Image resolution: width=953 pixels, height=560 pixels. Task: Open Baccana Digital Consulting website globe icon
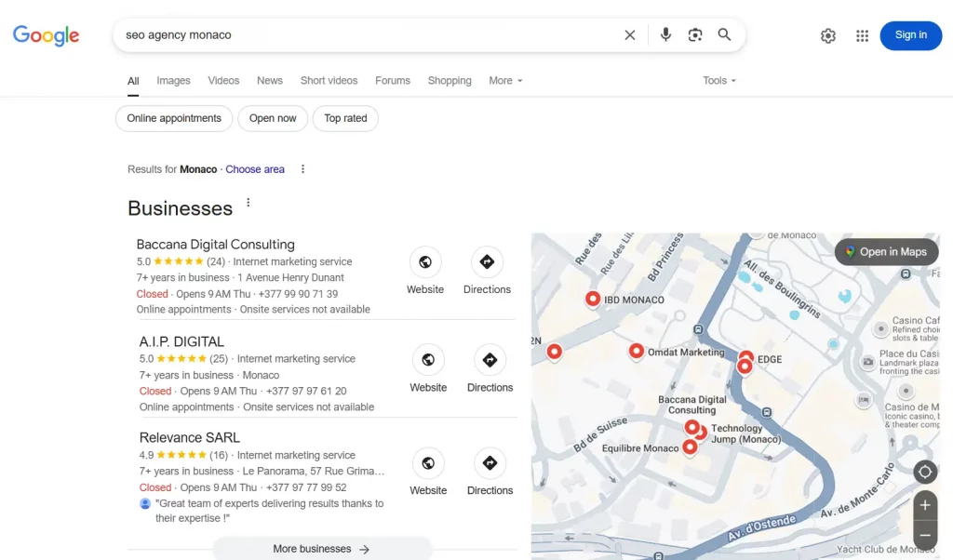click(x=424, y=261)
